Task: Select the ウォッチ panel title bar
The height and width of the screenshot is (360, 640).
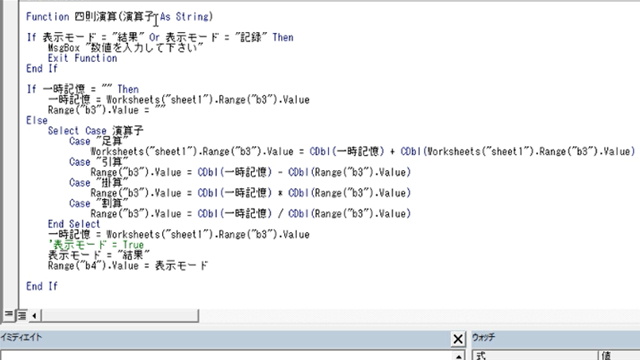Action: [556, 338]
